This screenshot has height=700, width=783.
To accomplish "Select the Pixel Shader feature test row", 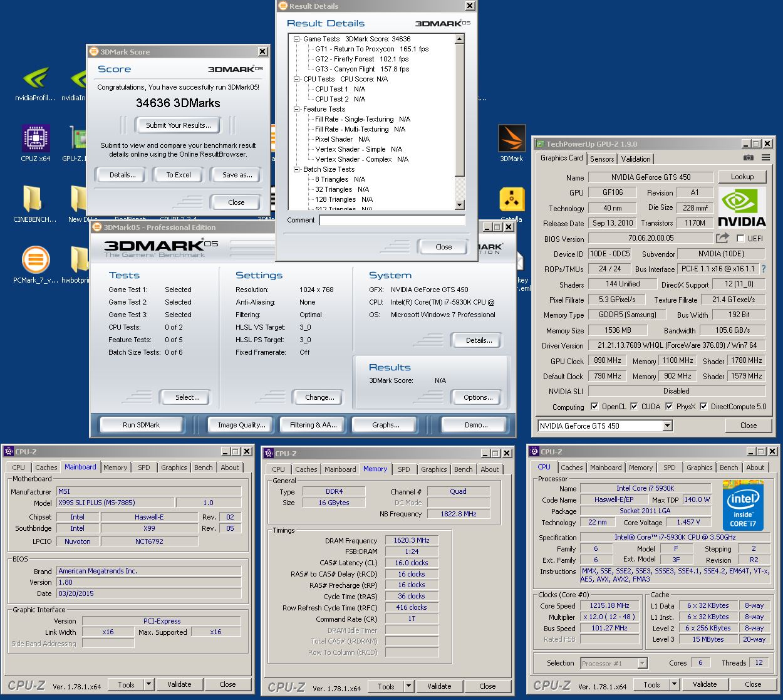I will point(342,139).
